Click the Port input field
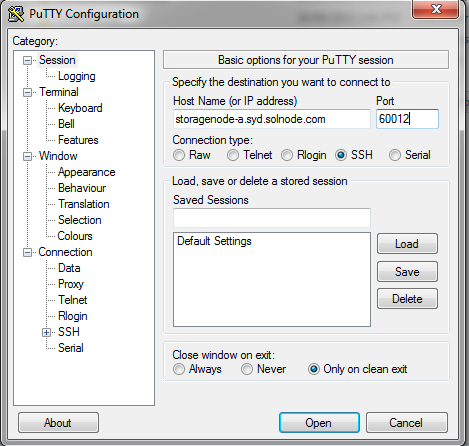 pyautogui.click(x=407, y=119)
